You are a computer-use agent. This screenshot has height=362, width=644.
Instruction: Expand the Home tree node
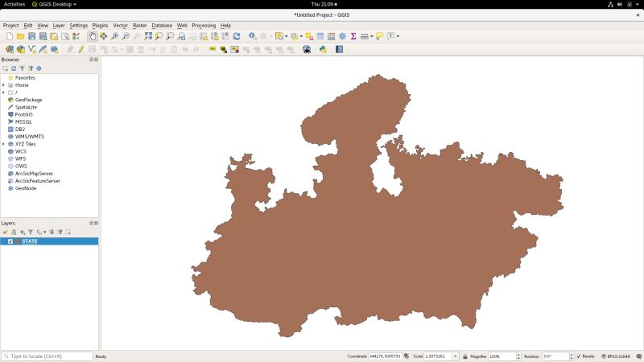tap(4, 85)
